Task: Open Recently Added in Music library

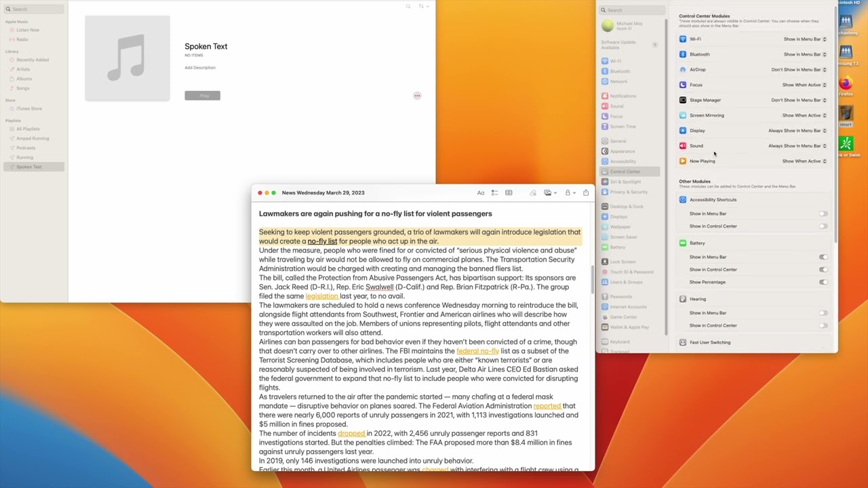Action: pos(34,60)
